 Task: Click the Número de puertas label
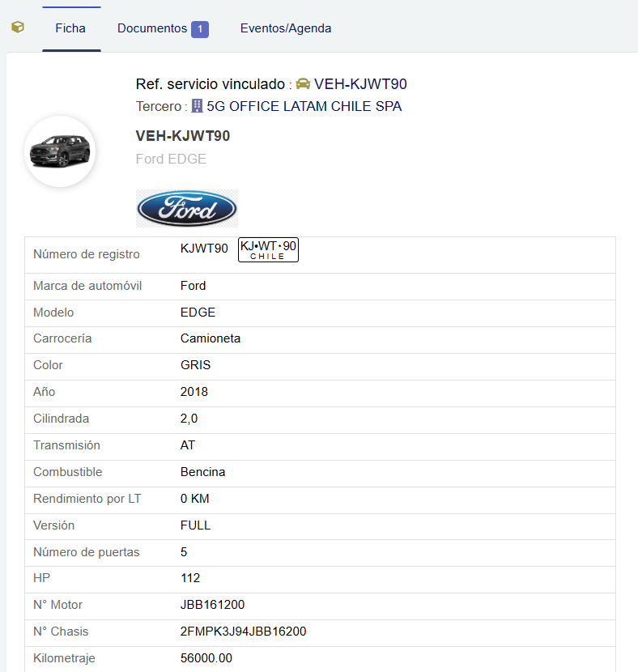coord(87,552)
